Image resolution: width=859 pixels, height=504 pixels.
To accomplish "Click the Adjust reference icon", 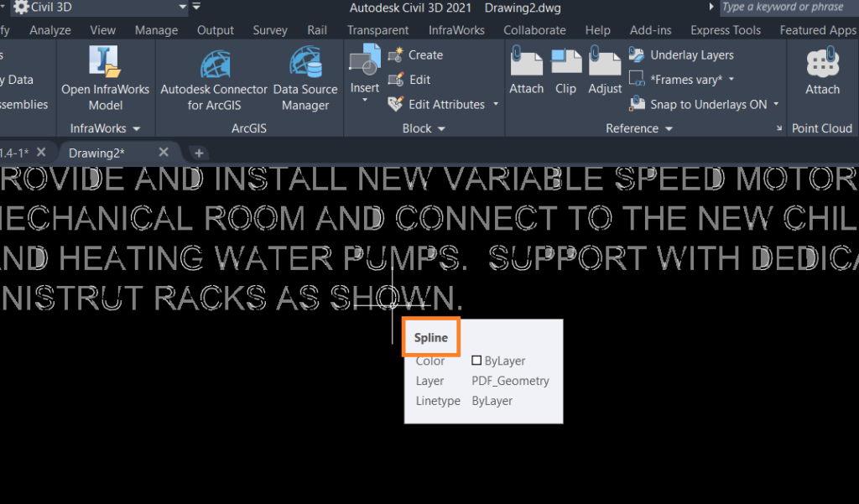I will click(x=605, y=61).
